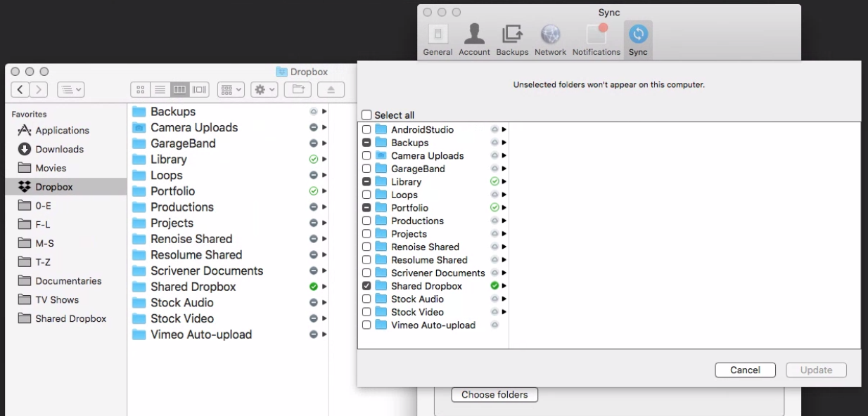Expand Library folder arrow in sync list
The height and width of the screenshot is (416, 868).
pos(504,182)
